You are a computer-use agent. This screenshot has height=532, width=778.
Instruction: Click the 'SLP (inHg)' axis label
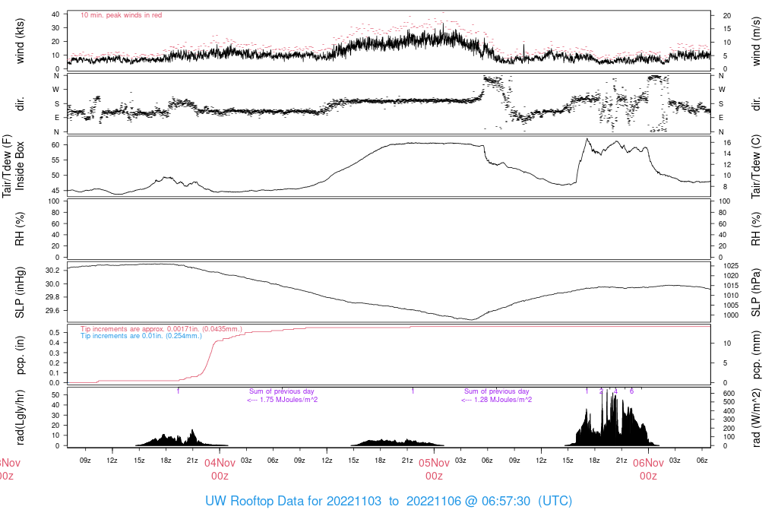[20, 293]
